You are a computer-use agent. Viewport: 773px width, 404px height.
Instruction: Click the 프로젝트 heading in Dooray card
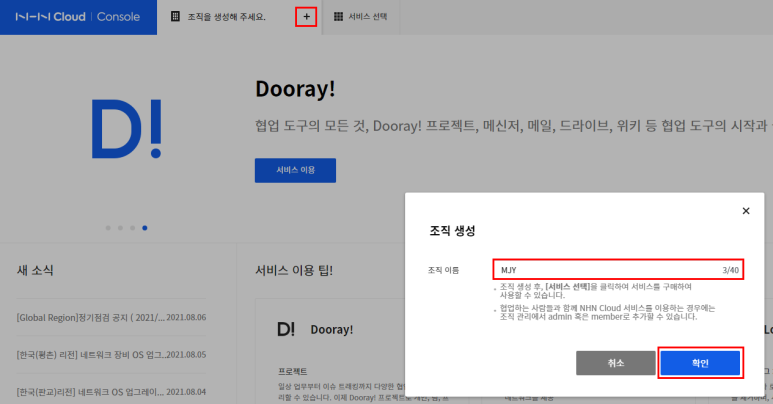[x=292, y=371]
